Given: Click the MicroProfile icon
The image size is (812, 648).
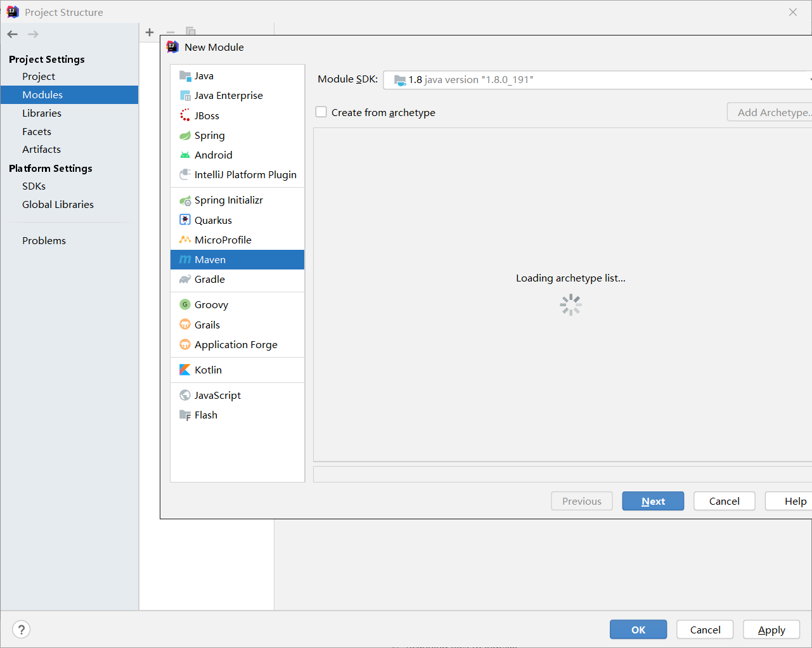Looking at the screenshot, I should coord(185,240).
